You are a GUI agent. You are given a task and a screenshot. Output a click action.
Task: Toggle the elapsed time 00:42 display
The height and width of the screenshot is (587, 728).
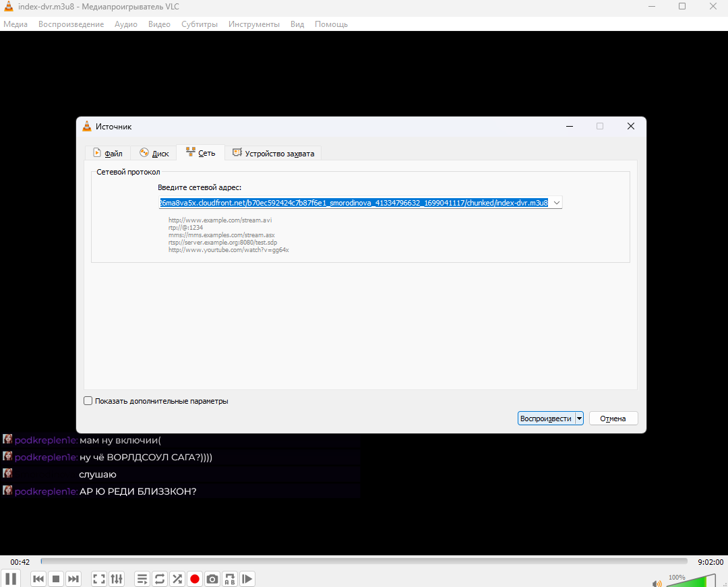coord(20,562)
